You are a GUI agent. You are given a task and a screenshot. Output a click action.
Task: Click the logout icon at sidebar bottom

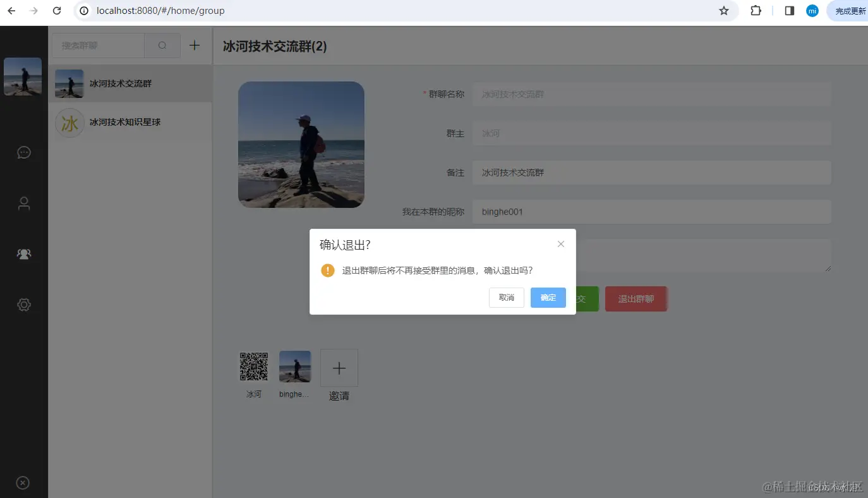click(x=23, y=482)
